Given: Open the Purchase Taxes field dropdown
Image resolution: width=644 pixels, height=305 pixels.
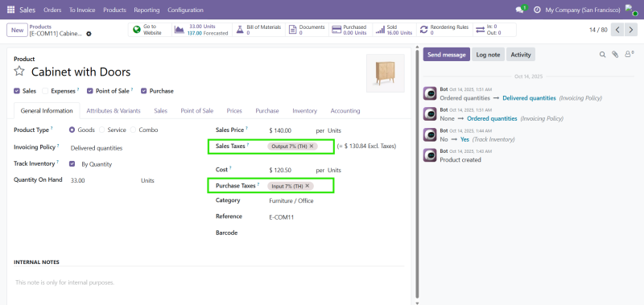Looking at the screenshot, I should [299, 187].
